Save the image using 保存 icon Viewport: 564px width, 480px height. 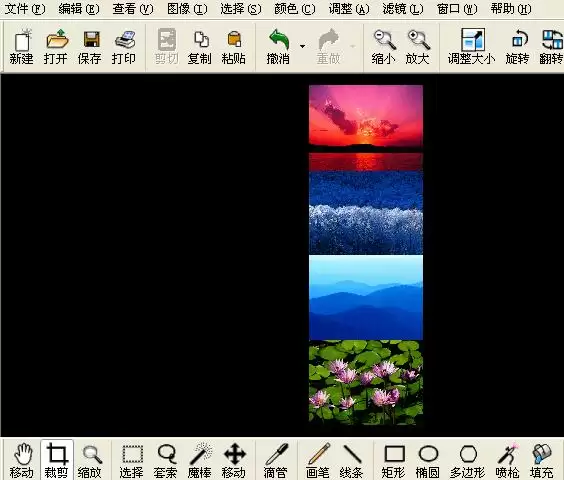[x=90, y=47]
